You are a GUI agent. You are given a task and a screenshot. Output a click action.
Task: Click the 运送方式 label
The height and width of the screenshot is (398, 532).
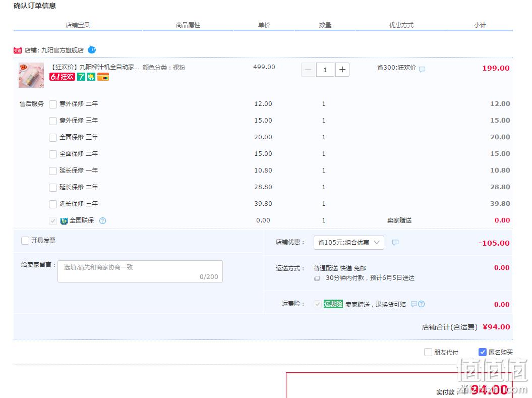click(290, 268)
